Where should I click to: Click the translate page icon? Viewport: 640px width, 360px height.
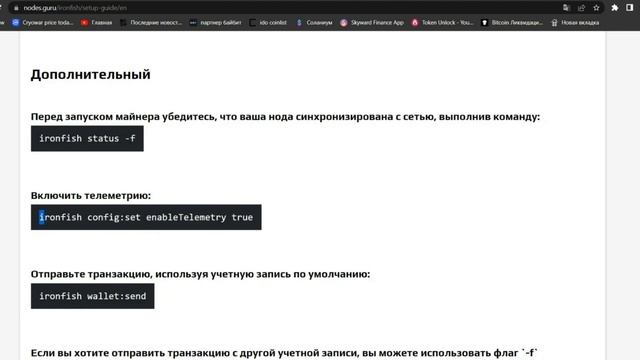566,8
